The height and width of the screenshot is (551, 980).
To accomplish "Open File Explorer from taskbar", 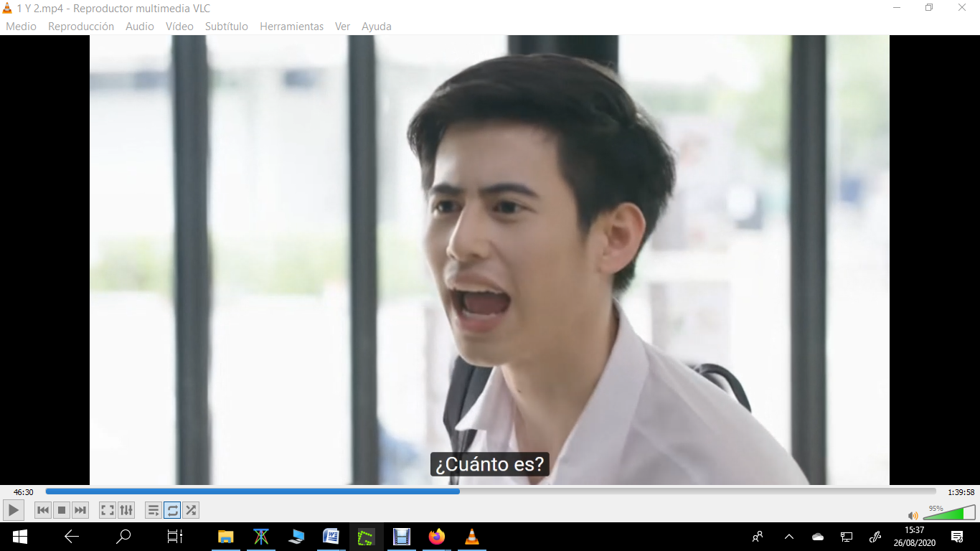I will (226, 537).
